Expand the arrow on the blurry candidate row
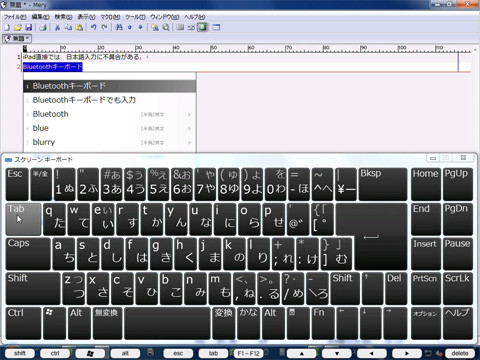 pyautogui.click(x=189, y=143)
